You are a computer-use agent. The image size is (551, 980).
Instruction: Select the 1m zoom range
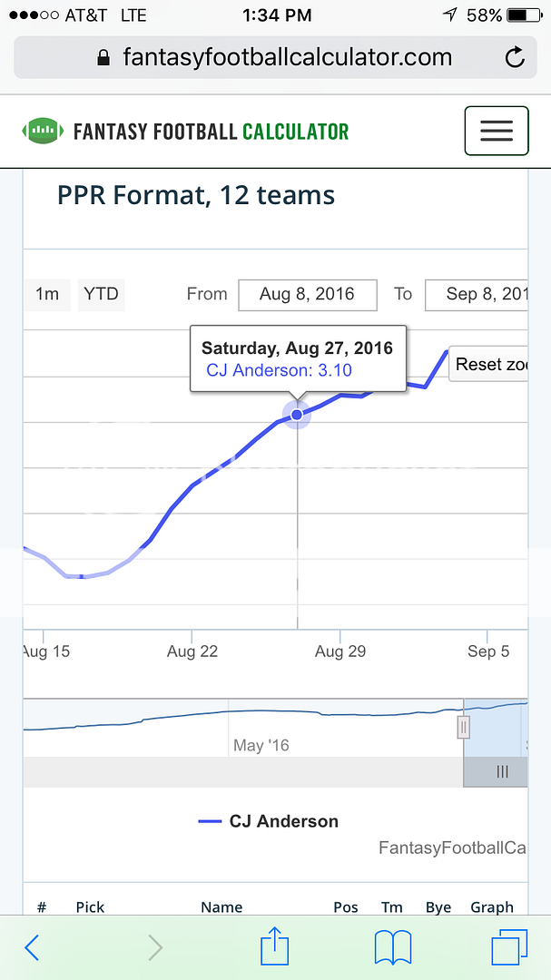(47, 294)
